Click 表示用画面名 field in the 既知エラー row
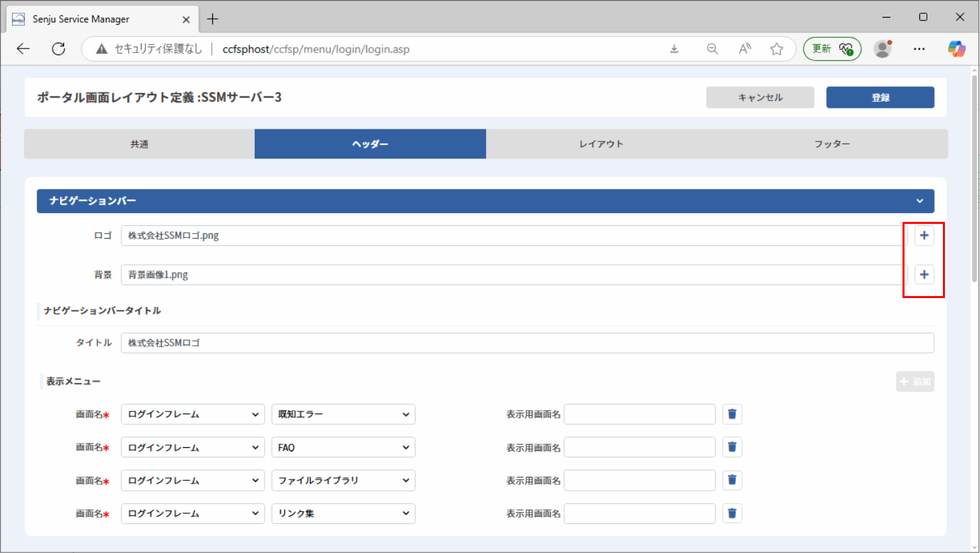980x553 pixels. pyautogui.click(x=640, y=414)
